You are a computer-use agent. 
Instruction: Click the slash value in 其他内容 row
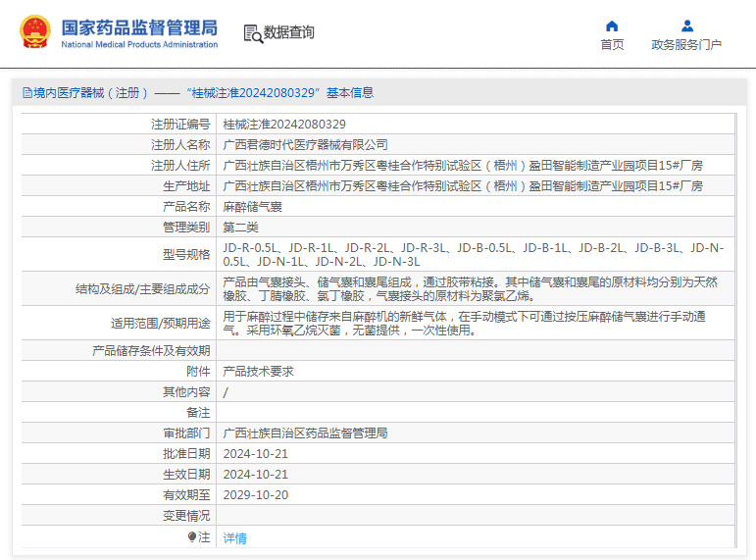click(226, 392)
